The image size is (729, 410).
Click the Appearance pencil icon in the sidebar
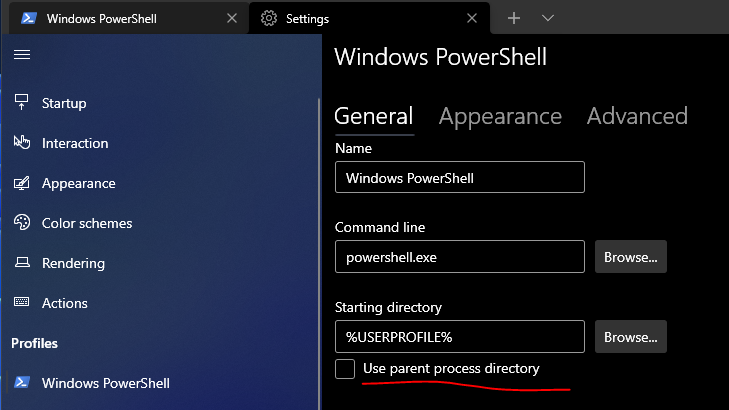click(x=21, y=183)
